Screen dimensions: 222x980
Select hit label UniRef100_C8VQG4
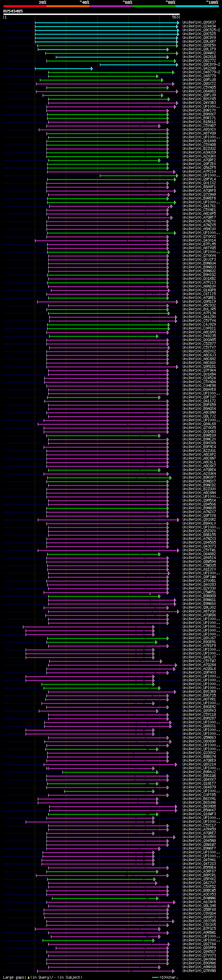click(x=199, y=913)
